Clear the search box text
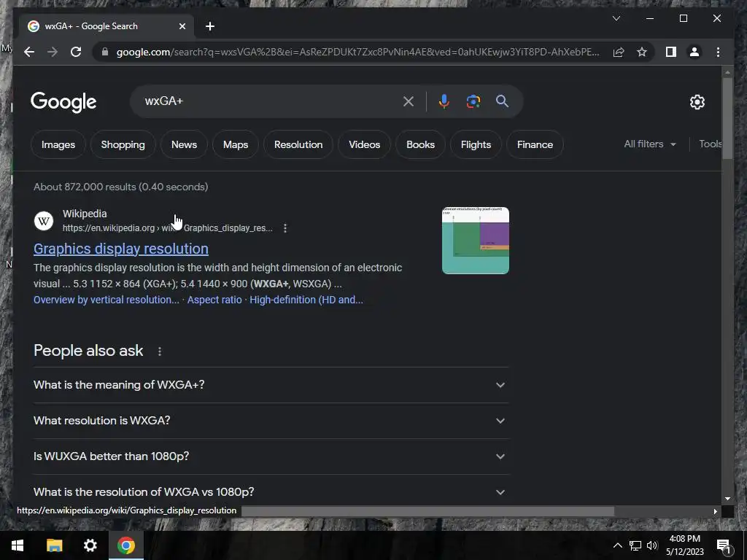Image resolution: width=747 pixels, height=560 pixels. coord(409,101)
